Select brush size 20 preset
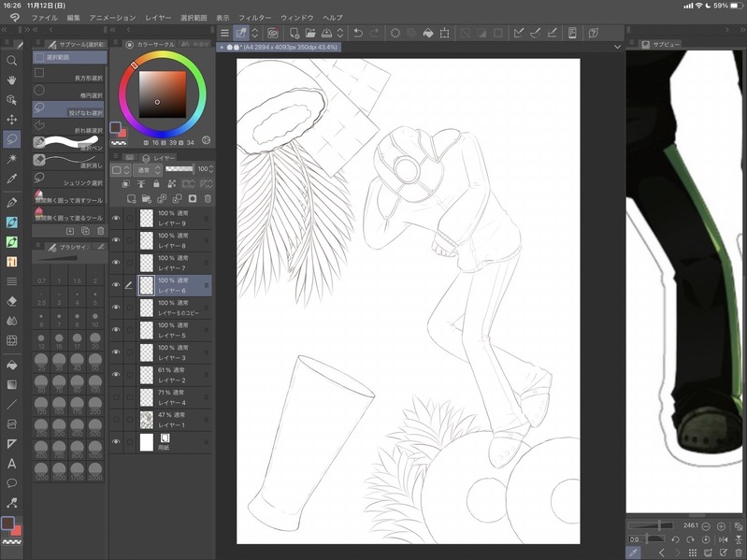The width and height of the screenshot is (747, 560). [95, 340]
